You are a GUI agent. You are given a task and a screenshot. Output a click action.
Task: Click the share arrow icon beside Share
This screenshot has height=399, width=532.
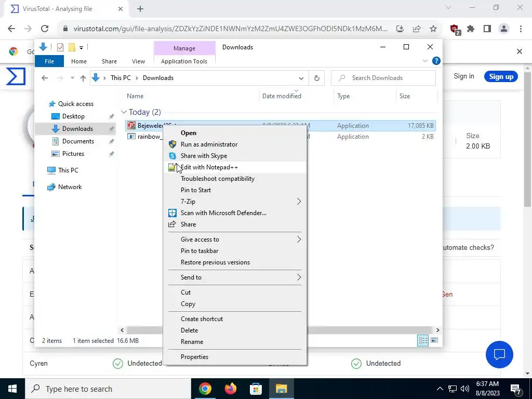(x=172, y=224)
